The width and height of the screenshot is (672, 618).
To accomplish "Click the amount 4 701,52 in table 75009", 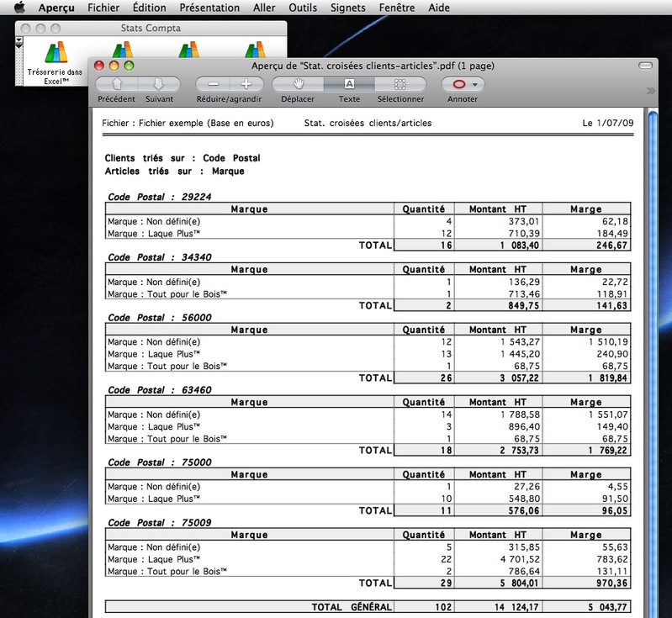I will 520,559.
